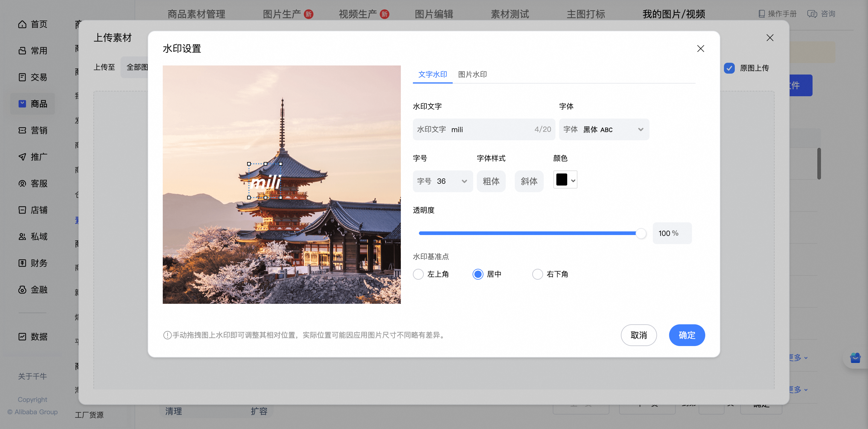Open the 推广 sidebar item
Image resolution: width=868 pixels, height=429 pixels.
coord(32,157)
